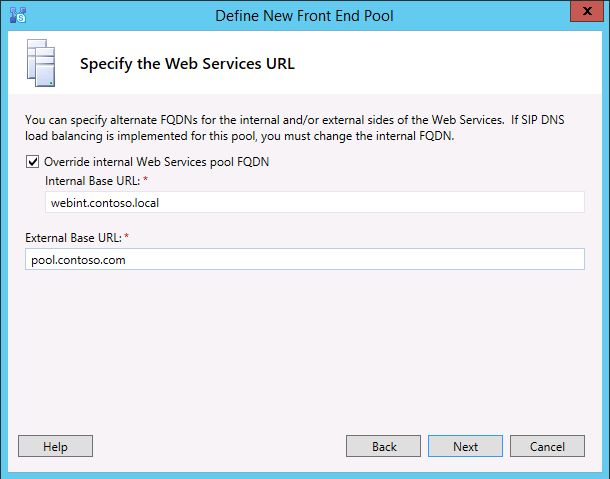
Task: Go Back to the previous wizard step
Action: point(383,446)
